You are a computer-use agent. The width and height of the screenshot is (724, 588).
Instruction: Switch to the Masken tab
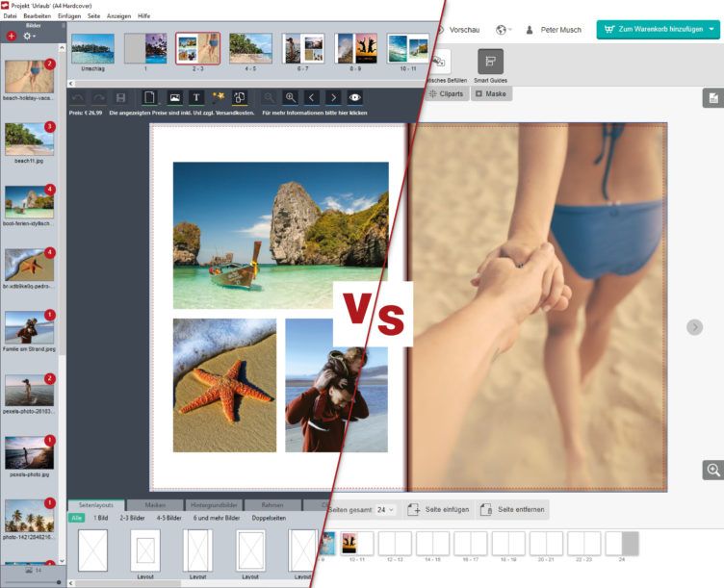click(155, 505)
